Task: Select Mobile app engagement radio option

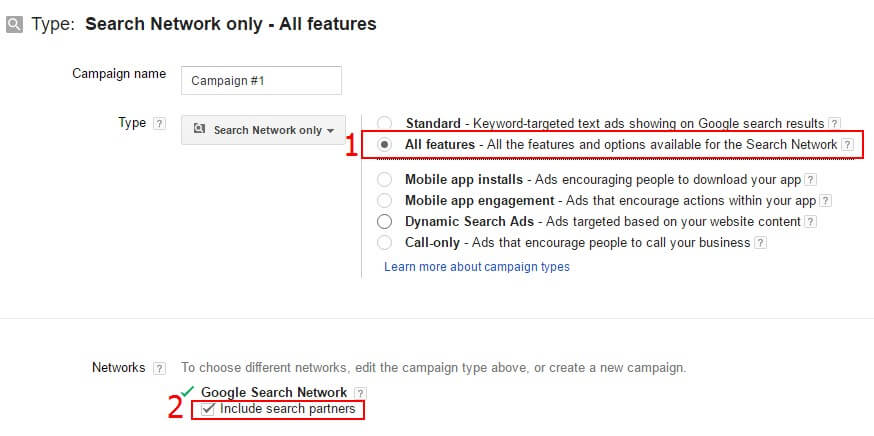Action: click(385, 201)
